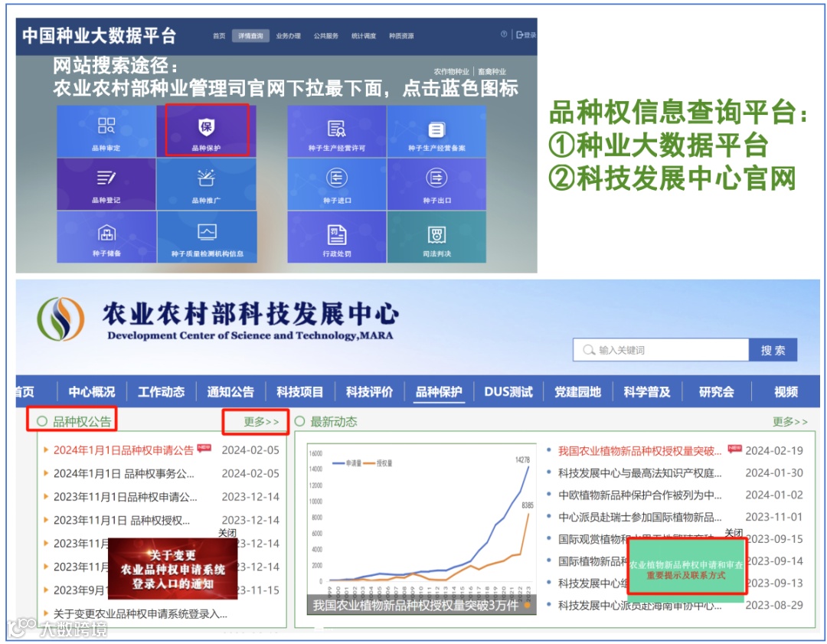Click the green 农业植物新品种权申请和审查 banner
Screen dimensions: 827x644
(x=685, y=570)
